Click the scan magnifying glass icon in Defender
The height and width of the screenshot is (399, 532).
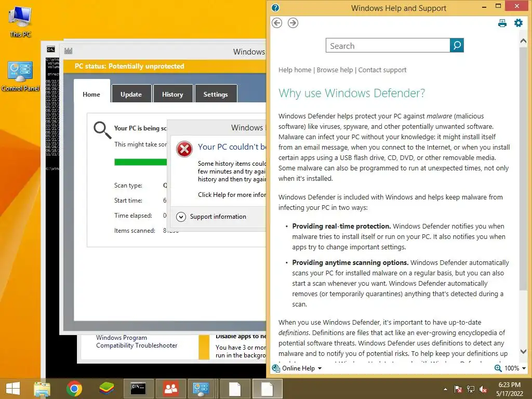coord(102,130)
